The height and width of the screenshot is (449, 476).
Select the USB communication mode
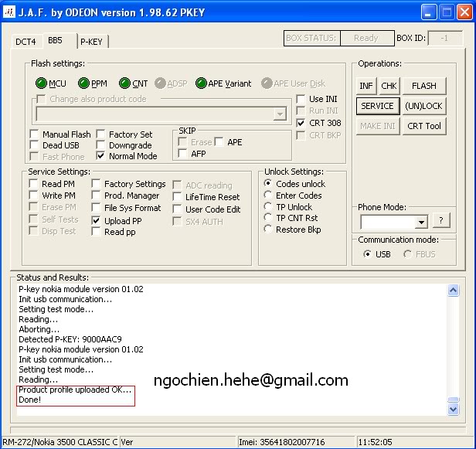(367, 254)
